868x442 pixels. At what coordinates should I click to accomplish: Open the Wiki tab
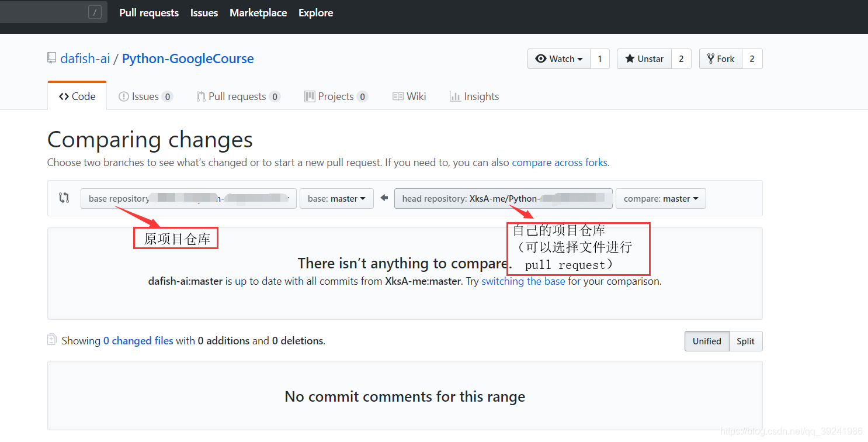pos(409,96)
